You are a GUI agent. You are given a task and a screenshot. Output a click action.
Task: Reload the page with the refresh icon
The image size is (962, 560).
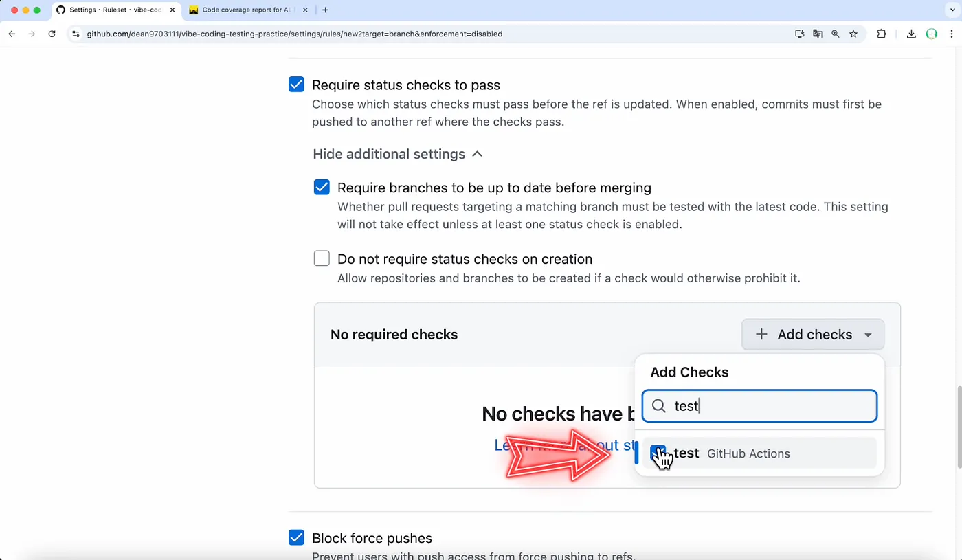(x=52, y=34)
